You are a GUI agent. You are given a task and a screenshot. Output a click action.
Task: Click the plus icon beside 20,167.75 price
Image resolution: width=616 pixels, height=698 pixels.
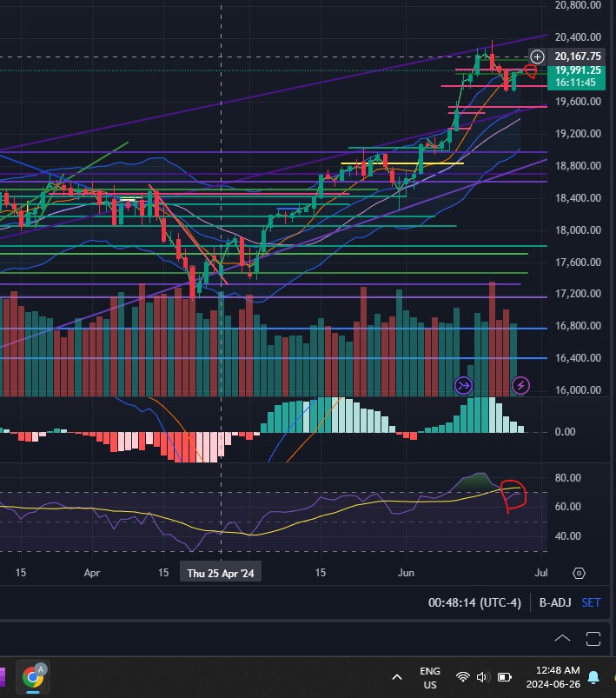[537, 57]
